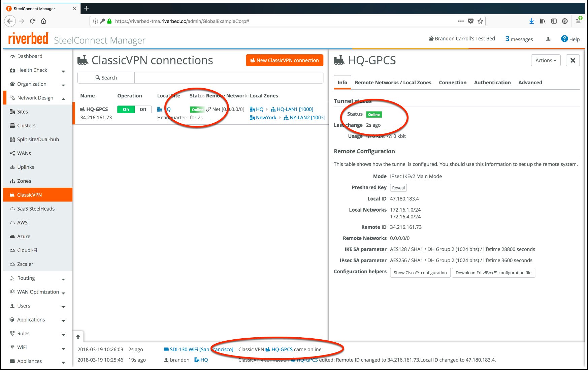
Task: Open the Advanced tab
Action: [530, 83]
